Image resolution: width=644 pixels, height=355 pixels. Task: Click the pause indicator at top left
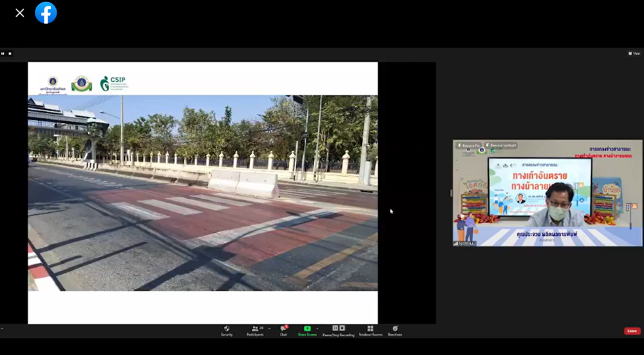tap(3, 53)
